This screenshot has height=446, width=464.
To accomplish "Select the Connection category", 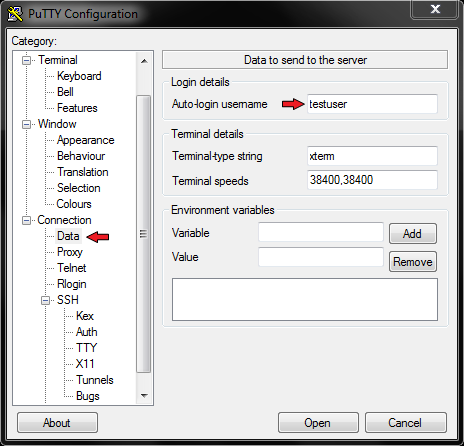I will click(x=64, y=220).
